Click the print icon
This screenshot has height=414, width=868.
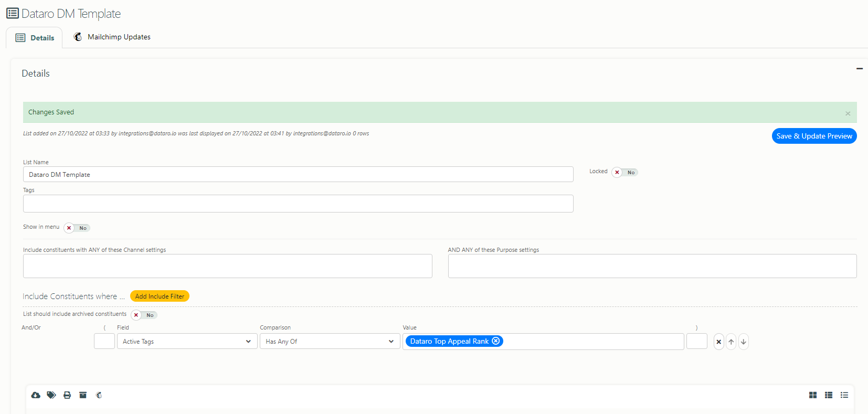(67, 395)
